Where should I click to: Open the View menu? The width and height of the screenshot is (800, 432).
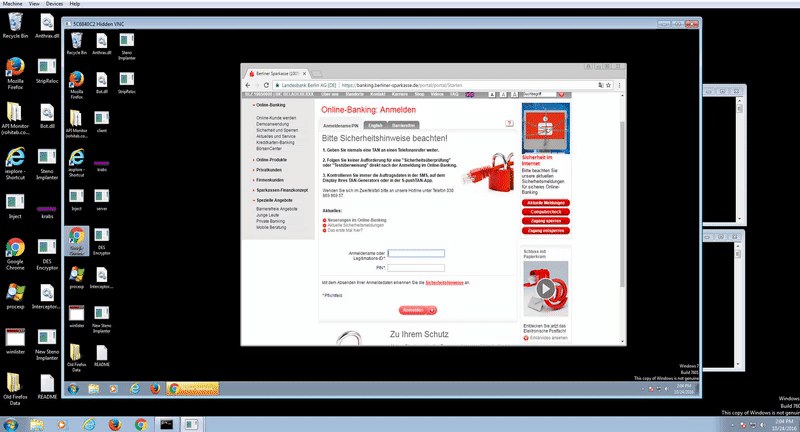click(34, 4)
